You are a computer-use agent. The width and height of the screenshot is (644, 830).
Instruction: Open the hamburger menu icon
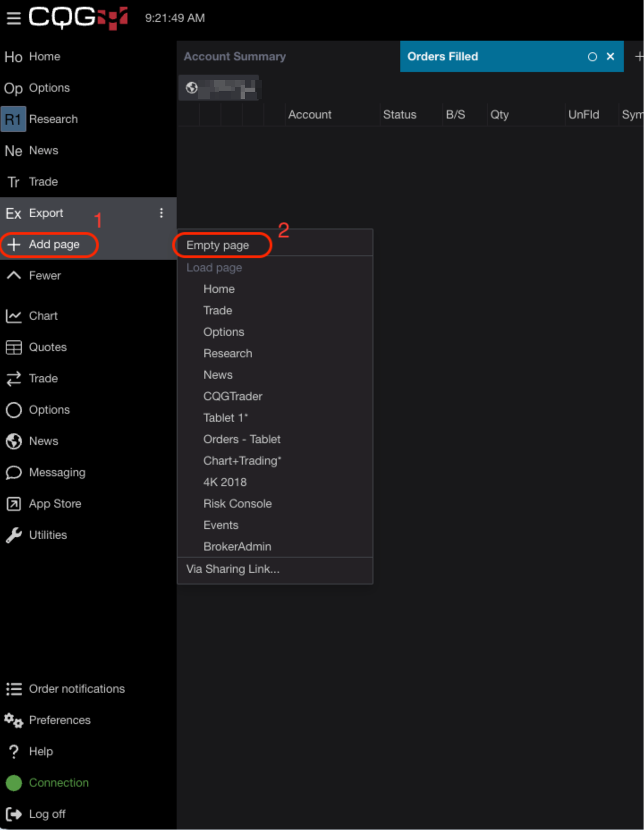point(14,18)
